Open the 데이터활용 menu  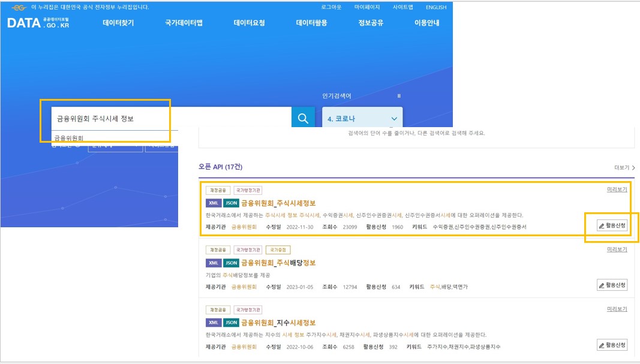[x=312, y=23]
